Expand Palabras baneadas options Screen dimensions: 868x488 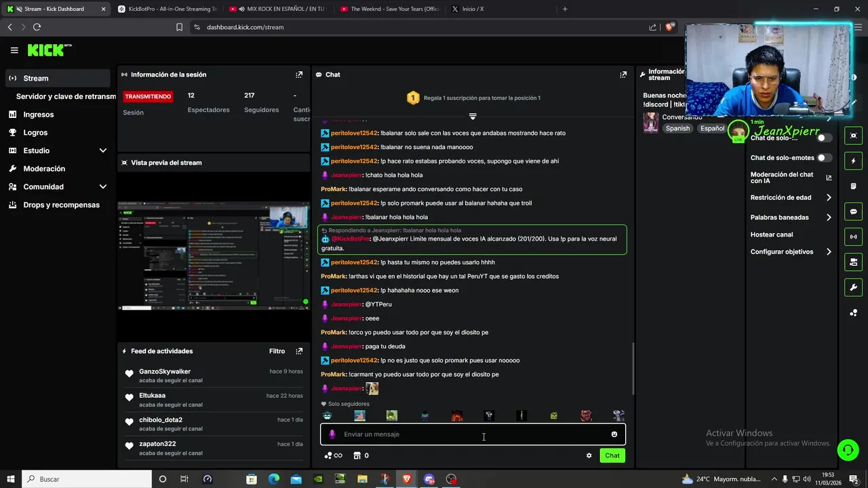click(829, 218)
